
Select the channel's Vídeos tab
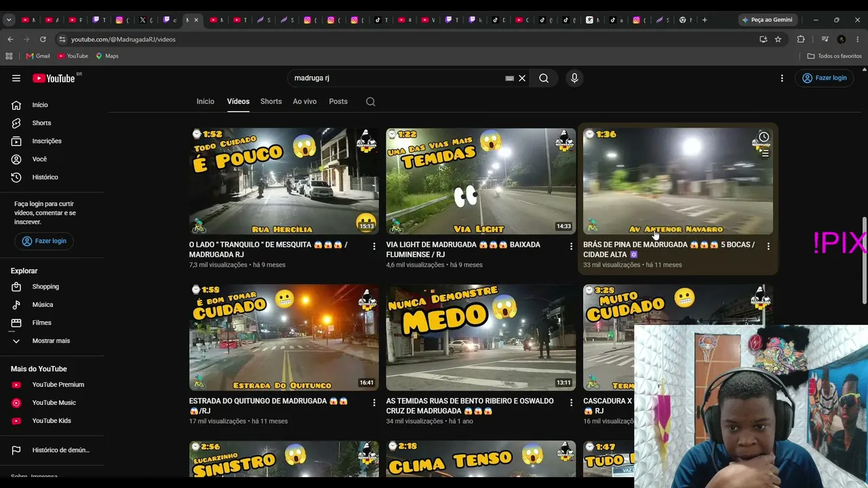coord(238,102)
